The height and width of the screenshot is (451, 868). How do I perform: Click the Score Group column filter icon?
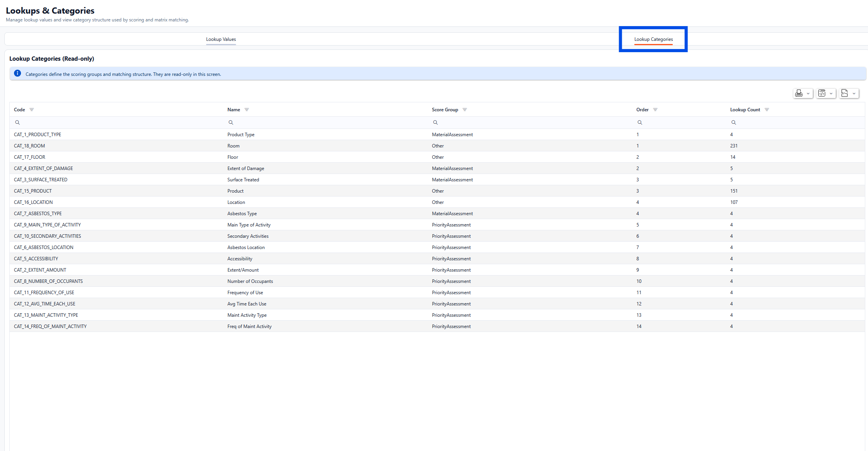pyautogui.click(x=465, y=110)
